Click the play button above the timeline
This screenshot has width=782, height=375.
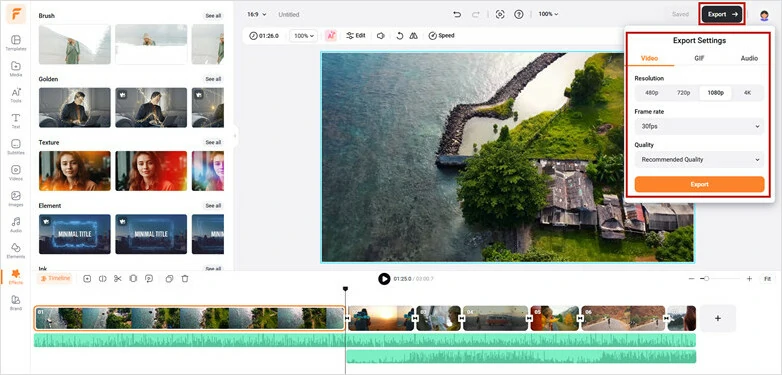coord(384,279)
